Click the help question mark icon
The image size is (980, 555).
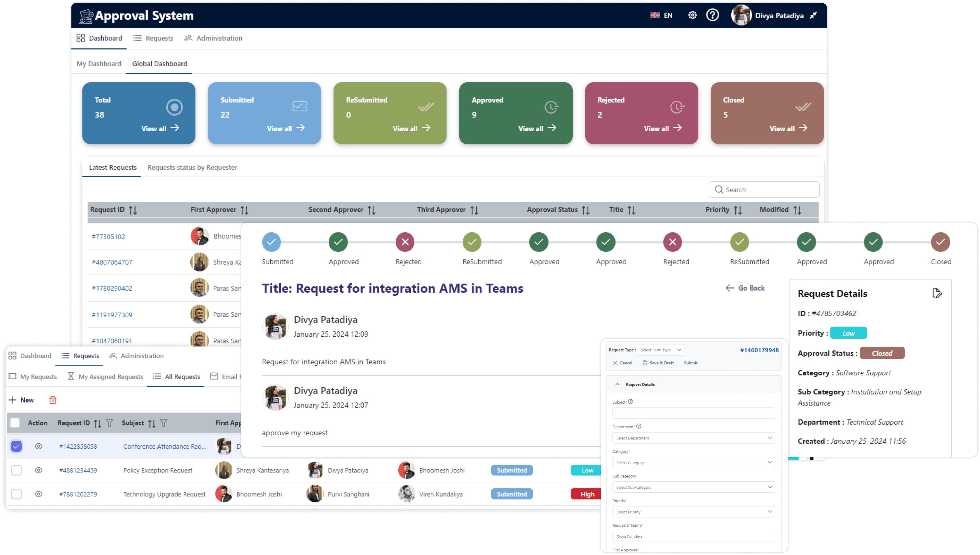[712, 15]
